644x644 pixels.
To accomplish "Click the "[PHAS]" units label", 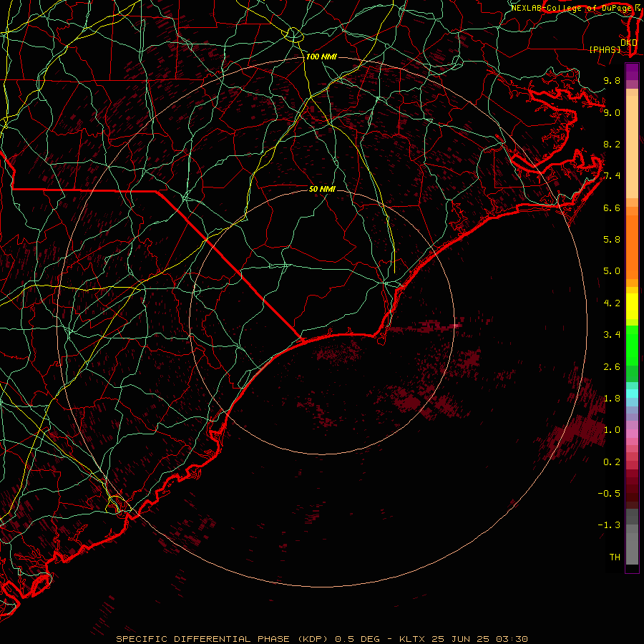I will click(605, 50).
